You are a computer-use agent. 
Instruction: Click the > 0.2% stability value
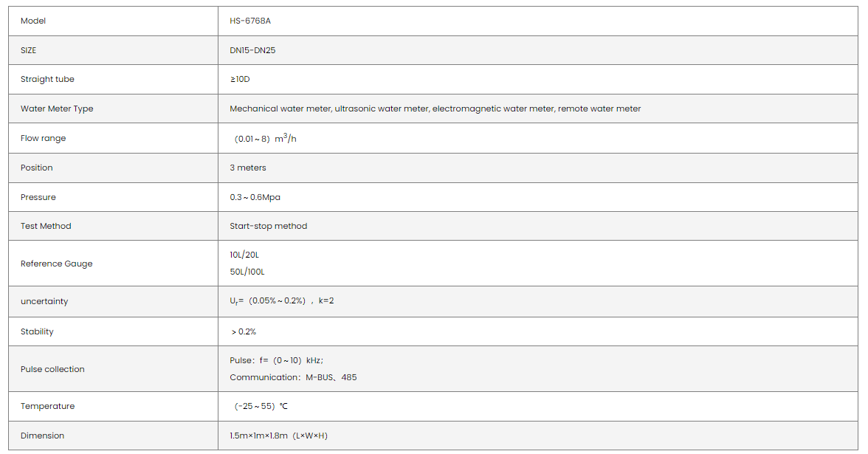[x=244, y=331]
